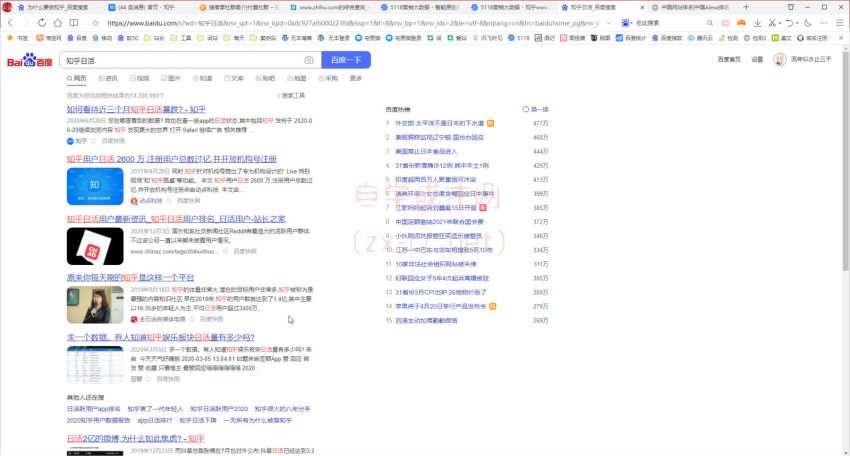The height and width of the screenshot is (456, 850).
Task: Switch to the 文库 search tab
Action: click(x=234, y=78)
